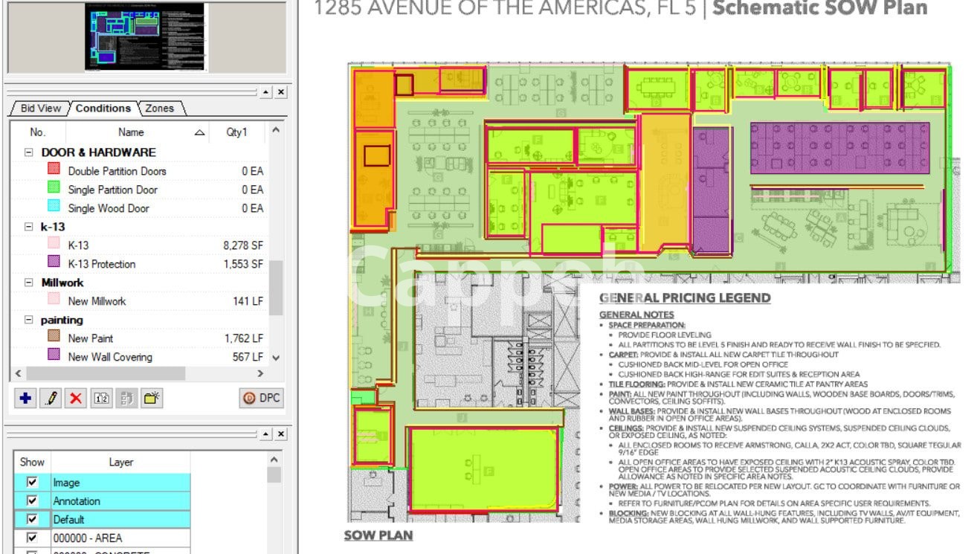Collapse the painting condition group

[29, 321]
